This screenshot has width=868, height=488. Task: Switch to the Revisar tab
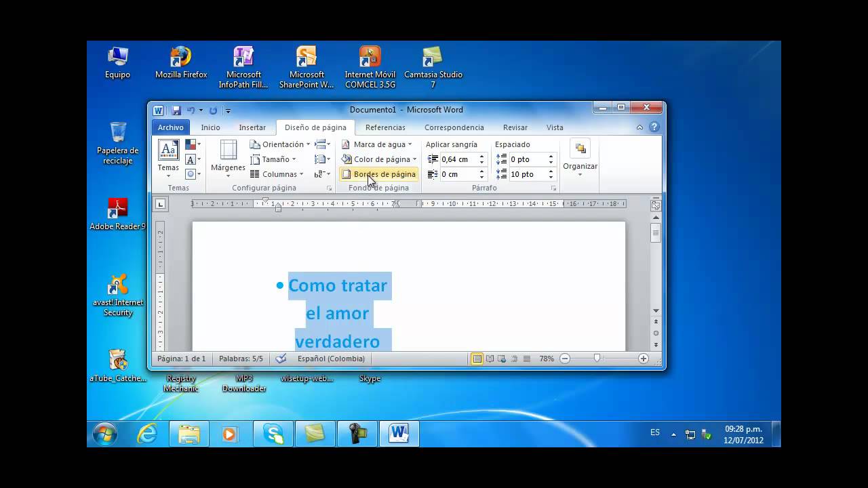coord(515,127)
